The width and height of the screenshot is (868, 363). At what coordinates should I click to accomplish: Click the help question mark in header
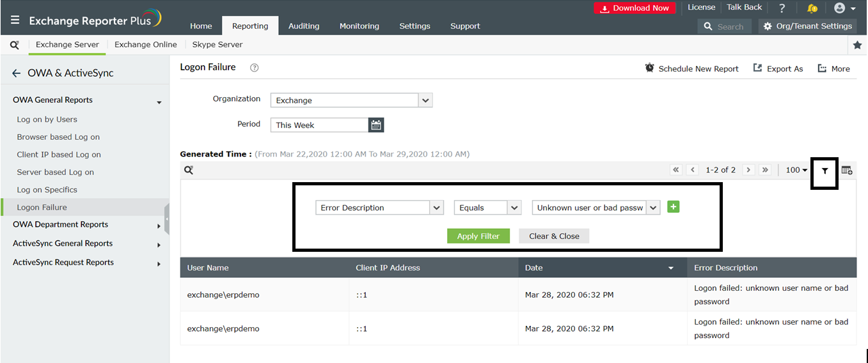point(782,8)
